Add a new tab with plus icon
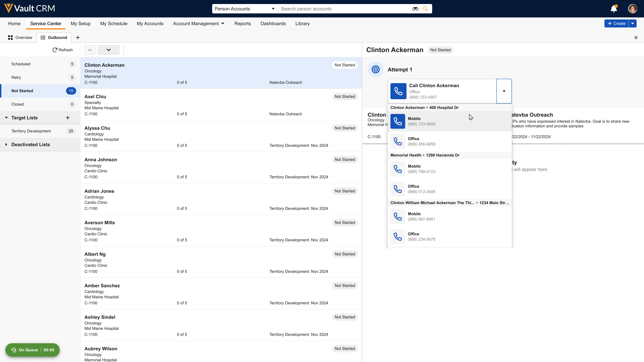The height and width of the screenshot is (362, 644). (x=78, y=38)
